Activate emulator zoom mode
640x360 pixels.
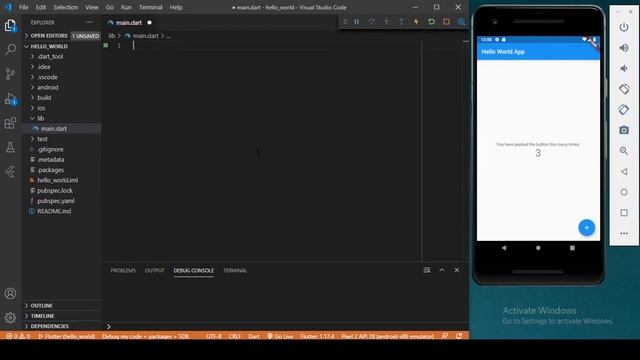624,151
